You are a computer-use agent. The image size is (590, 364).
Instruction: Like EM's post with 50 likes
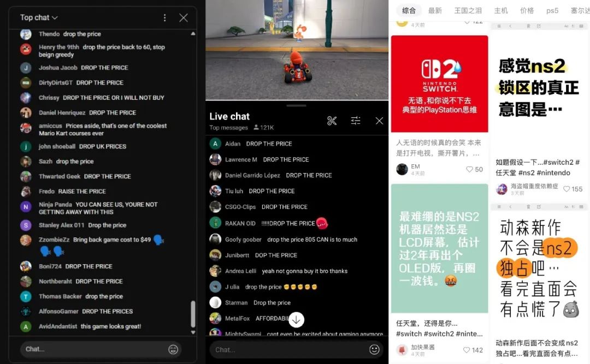click(x=470, y=170)
